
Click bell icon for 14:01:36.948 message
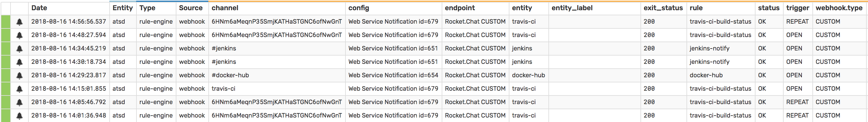coord(19,116)
